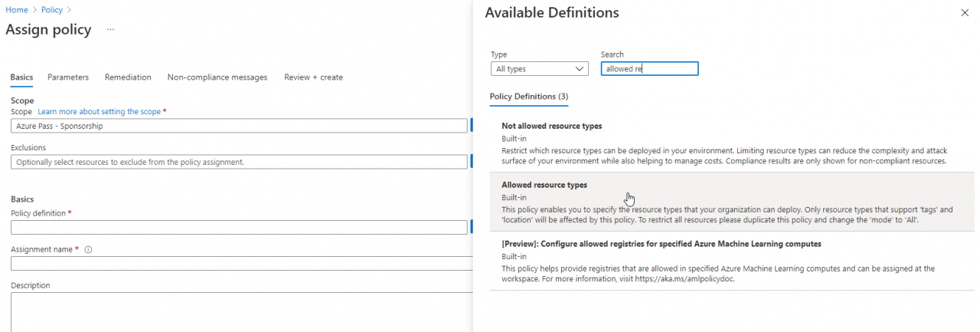Select the Allowed resource types definition

(x=544, y=185)
